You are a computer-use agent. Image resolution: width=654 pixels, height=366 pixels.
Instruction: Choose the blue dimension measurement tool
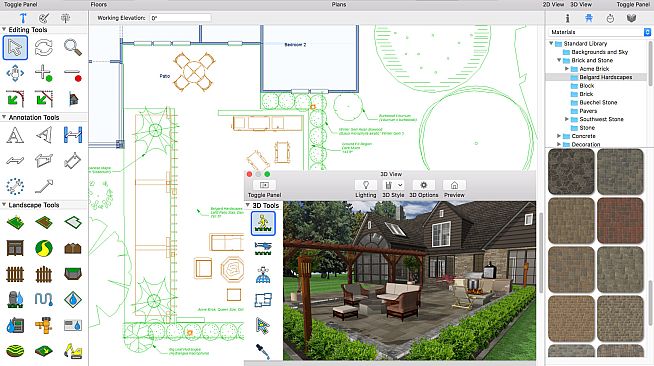click(73, 135)
